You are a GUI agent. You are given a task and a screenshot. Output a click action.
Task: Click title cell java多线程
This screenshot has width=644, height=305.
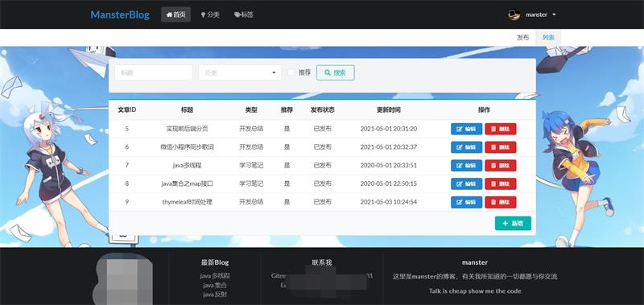pyautogui.click(x=187, y=166)
